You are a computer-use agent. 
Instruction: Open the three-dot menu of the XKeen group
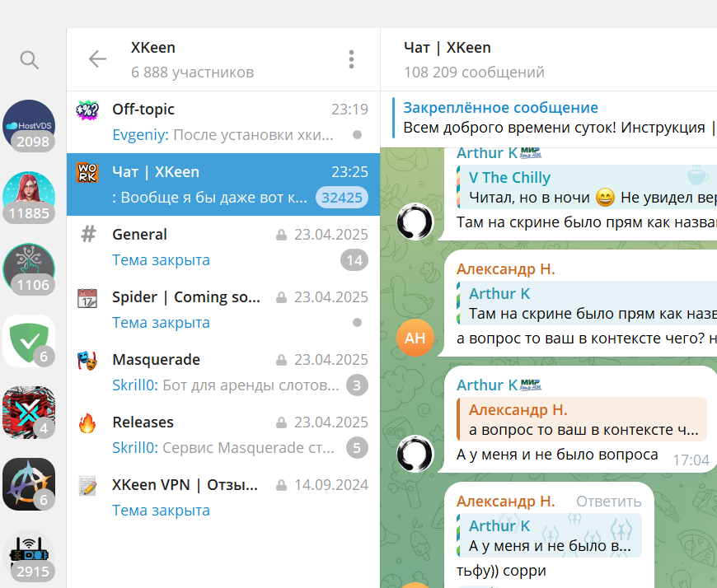click(x=351, y=59)
